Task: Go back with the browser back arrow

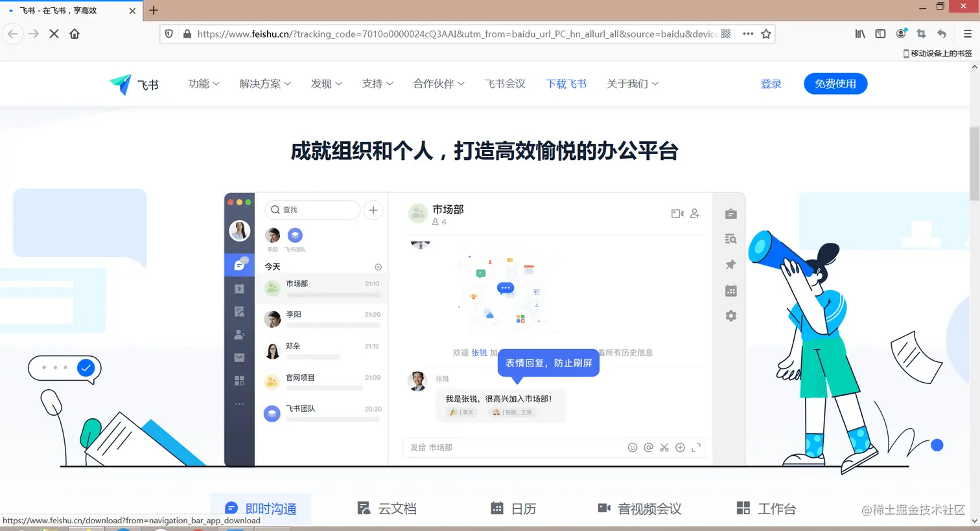Action: coord(13,34)
